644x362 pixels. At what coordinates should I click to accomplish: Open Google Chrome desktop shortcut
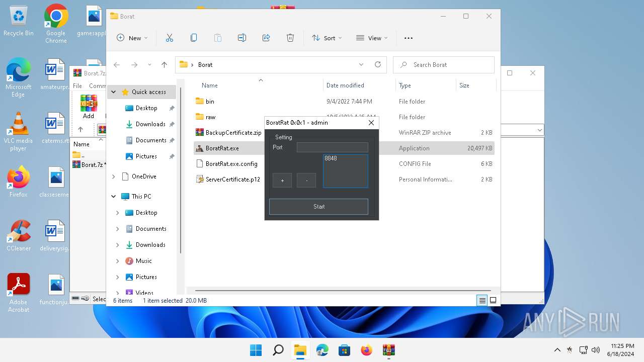(56, 24)
